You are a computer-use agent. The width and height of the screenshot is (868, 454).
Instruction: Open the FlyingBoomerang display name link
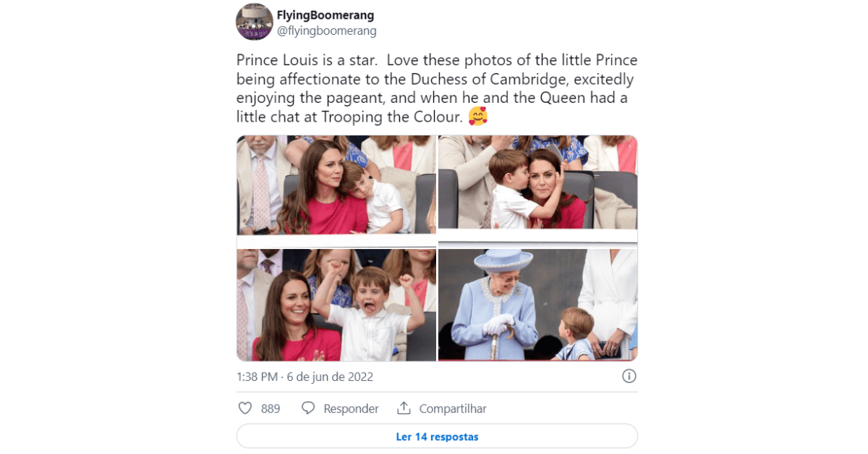(x=325, y=15)
